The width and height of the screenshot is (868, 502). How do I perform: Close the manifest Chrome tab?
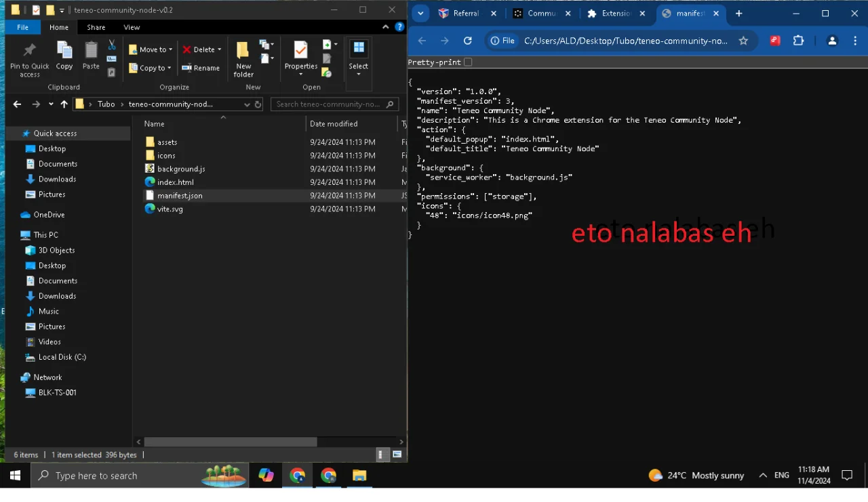[716, 14]
